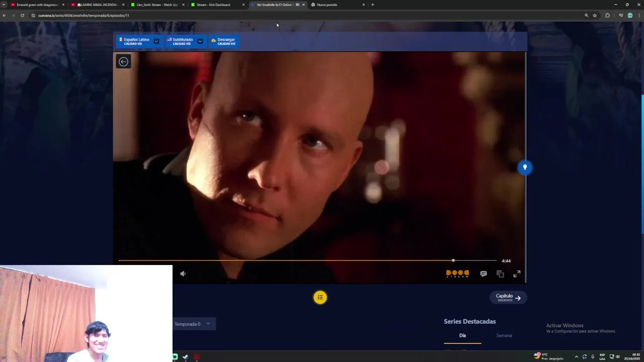Viewport: 644px width, 362px height.
Task: Open the browser profile avatar
Action: (630, 16)
